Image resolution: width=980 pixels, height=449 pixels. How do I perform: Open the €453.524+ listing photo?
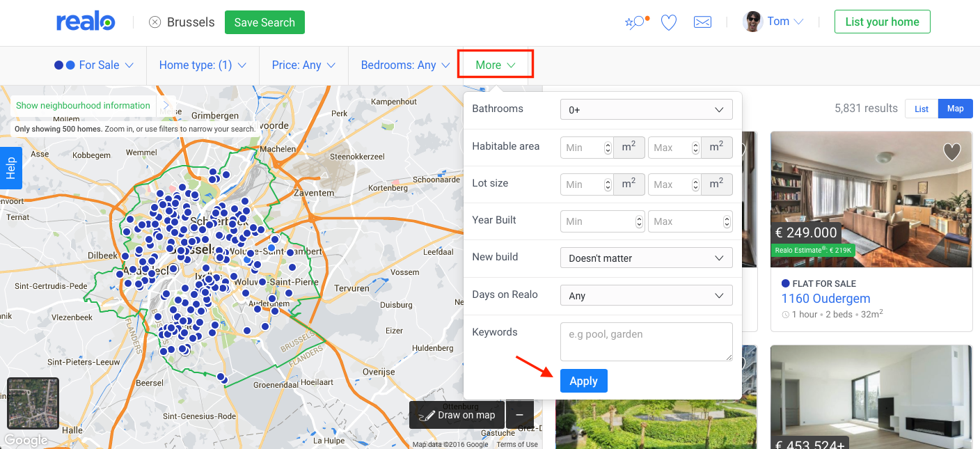871,397
